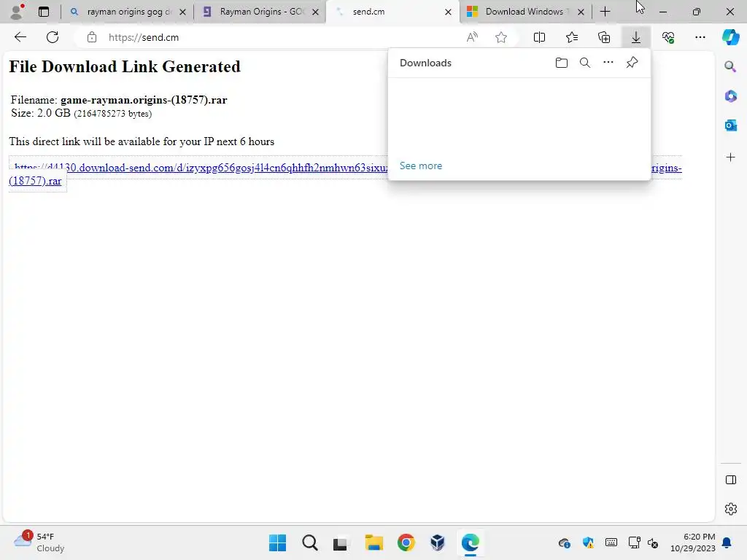Open downloads folder from Downloads panel
Screen dimensions: 747x560
click(562, 63)
